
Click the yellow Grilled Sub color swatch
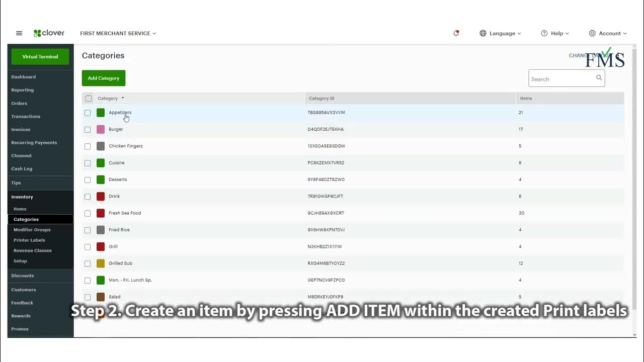point(101,263)
